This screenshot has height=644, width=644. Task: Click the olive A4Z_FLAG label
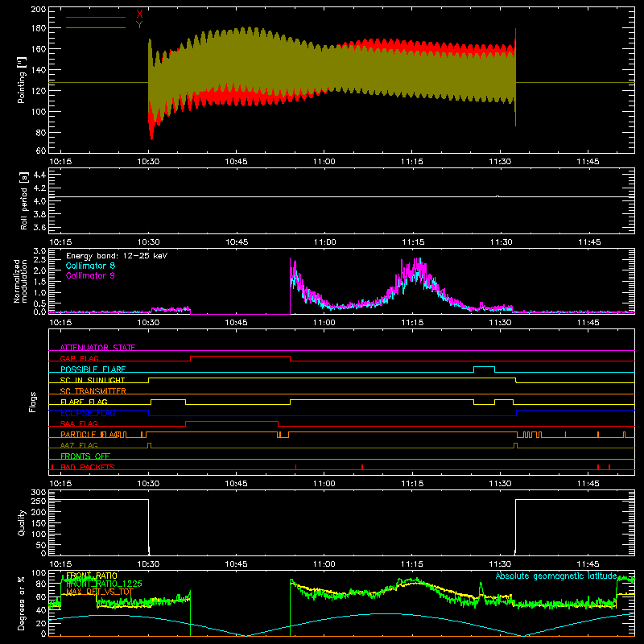tap(79, 445)
